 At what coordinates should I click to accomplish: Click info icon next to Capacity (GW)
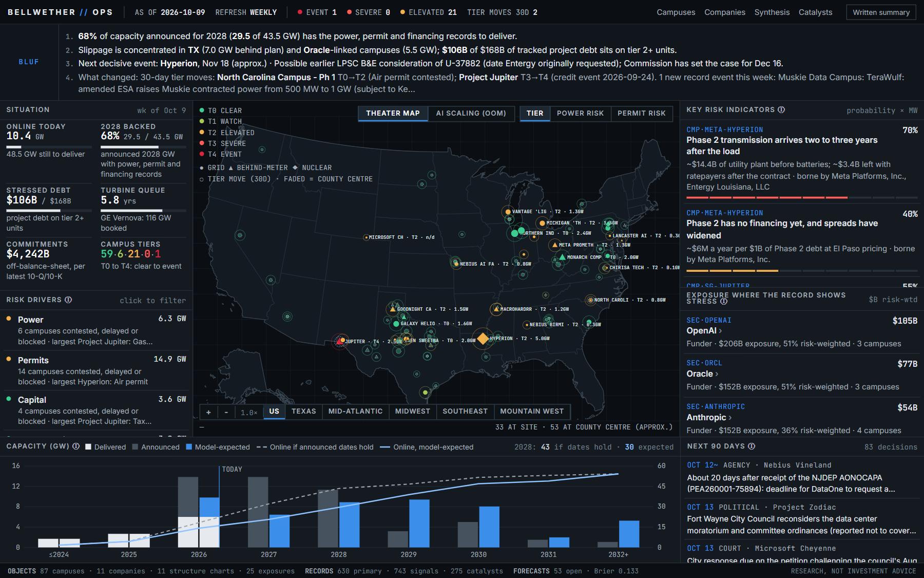[x=76, y=446]
